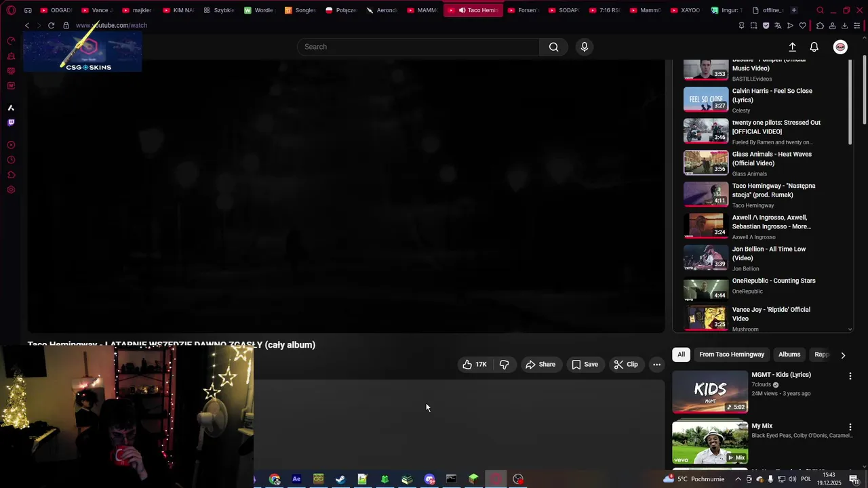The height and width of the screenshot is (488, 868).
Task: Go back with the browser back arrow
Action: [x=27, y=25]
